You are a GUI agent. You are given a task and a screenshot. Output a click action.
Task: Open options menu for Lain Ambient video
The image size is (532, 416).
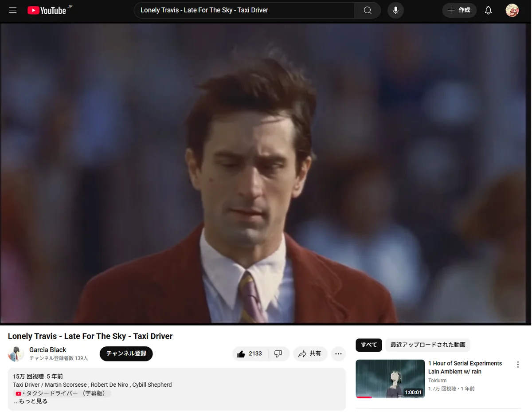click(517, 365)
